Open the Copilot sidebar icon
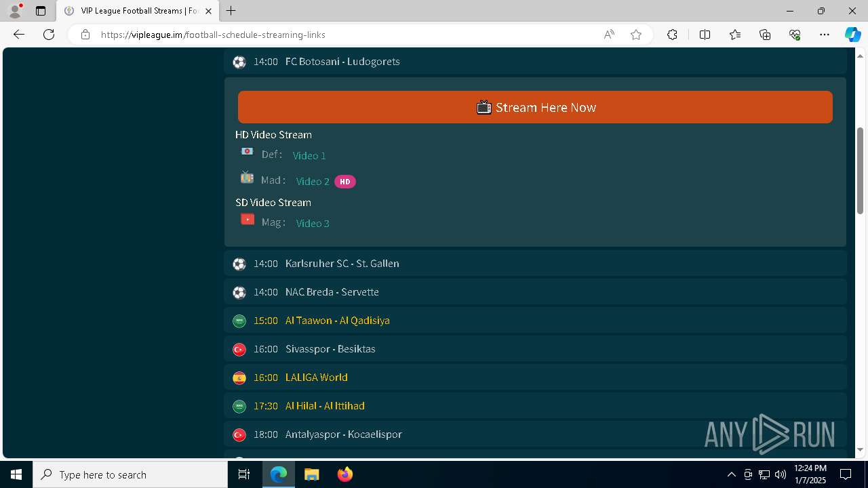This screenshot has height=488, width=868. [x=852, y=35]
